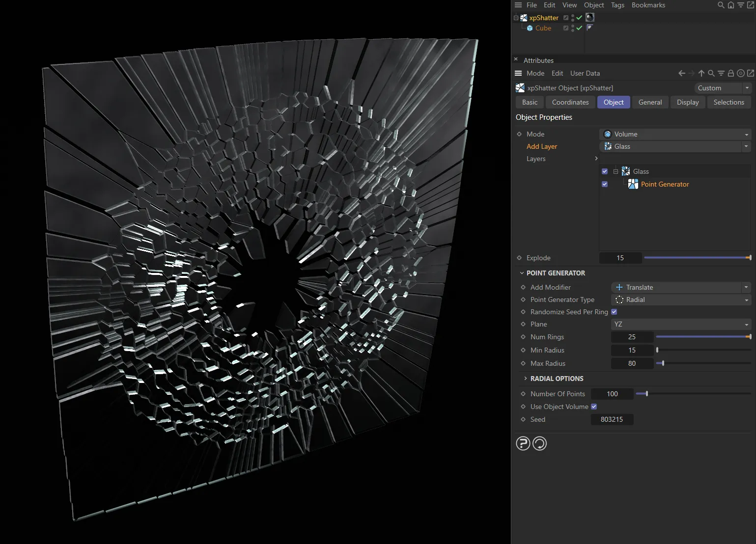Click the Add Layer button
The width and height of the screenshot is (756, 544).
point(542,146)
